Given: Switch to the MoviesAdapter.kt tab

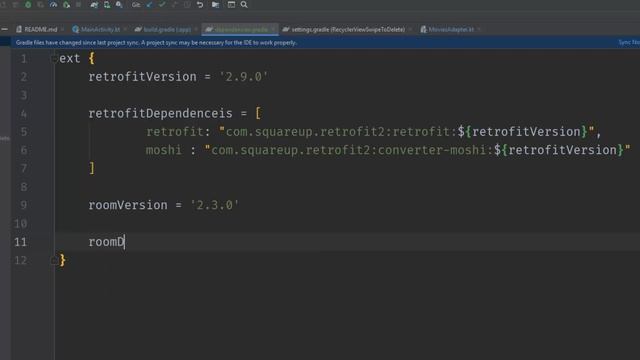Looking at the screenshot, I should (451, 29).
